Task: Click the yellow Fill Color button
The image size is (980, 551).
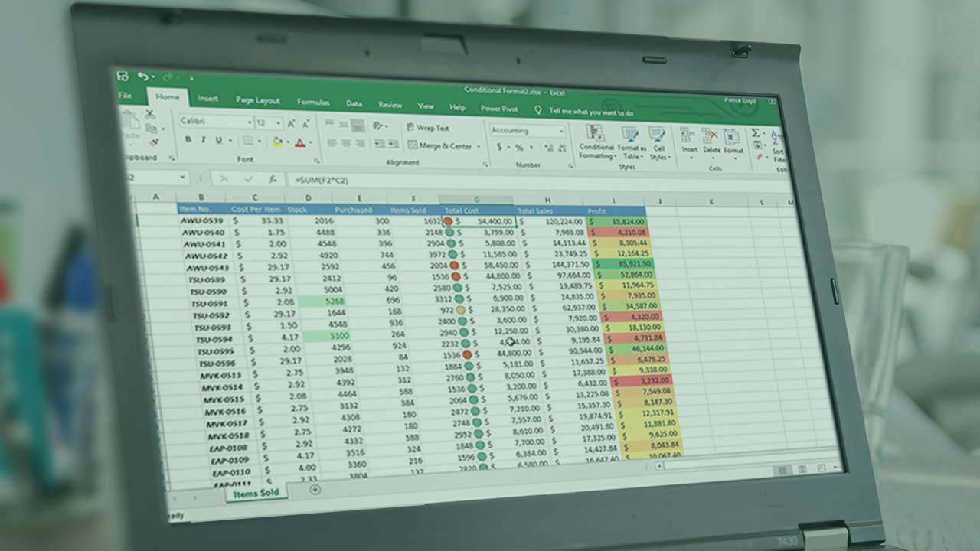Action: [277, 142]
